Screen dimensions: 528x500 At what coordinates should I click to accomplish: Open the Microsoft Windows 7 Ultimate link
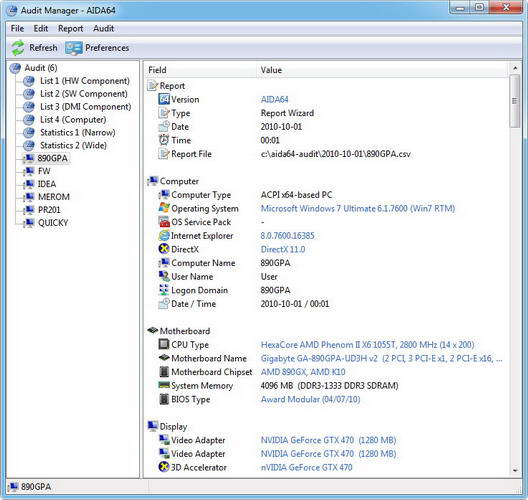point(358,208)
